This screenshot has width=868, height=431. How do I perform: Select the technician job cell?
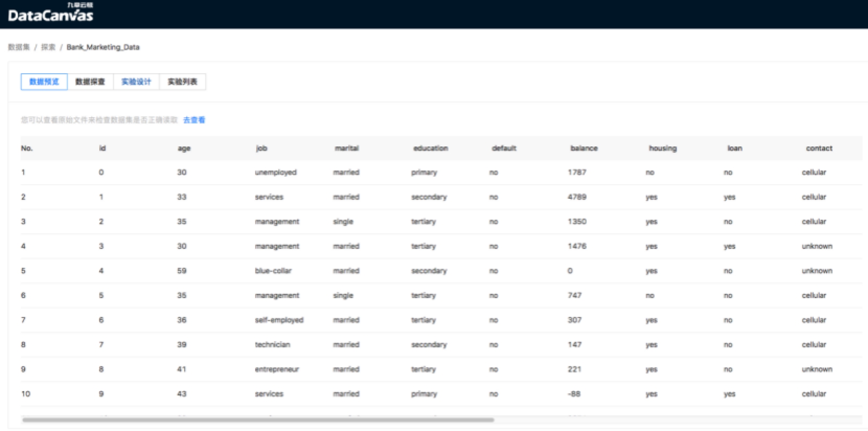pyautogui.click(x=272, y=345)
